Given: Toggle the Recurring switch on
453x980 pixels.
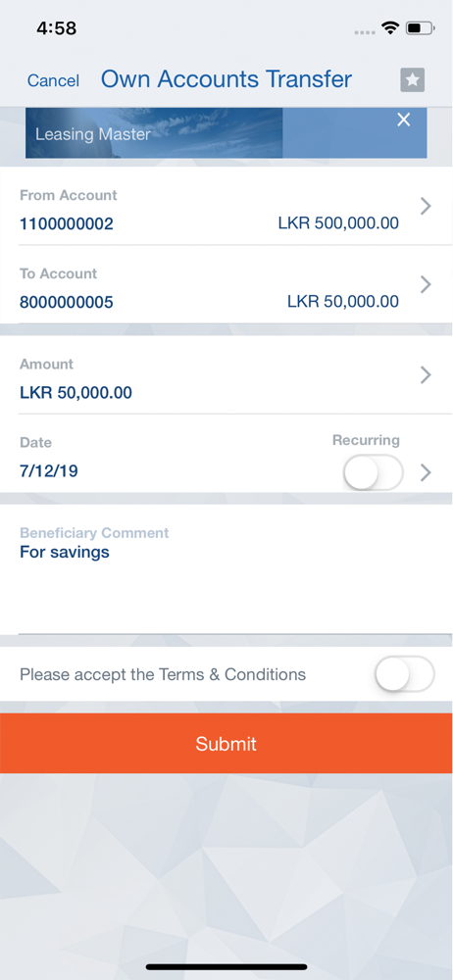Looking at the screenshot, I should pyautogui.click(x=374, y=472).
